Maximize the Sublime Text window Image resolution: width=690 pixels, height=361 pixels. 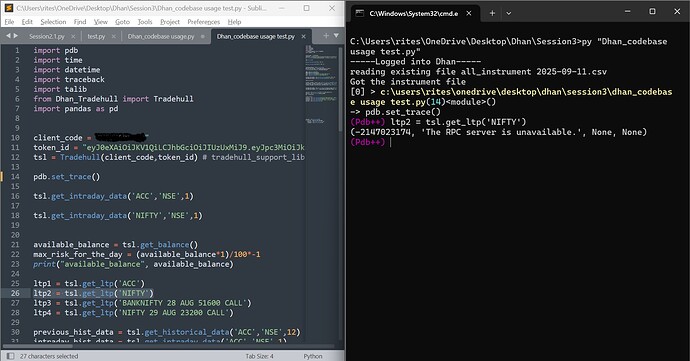[306, 8]
